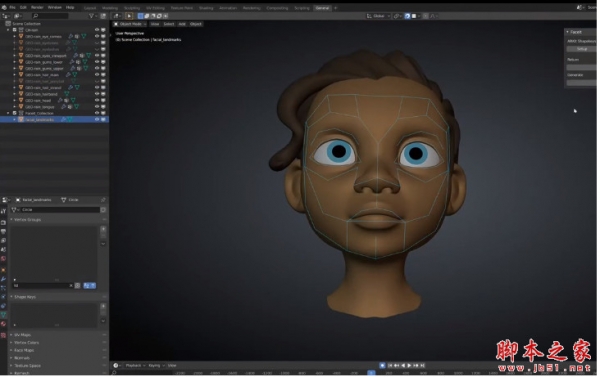Toggle render visibility for GEO-rain_hairband

(x=103, y=94)
